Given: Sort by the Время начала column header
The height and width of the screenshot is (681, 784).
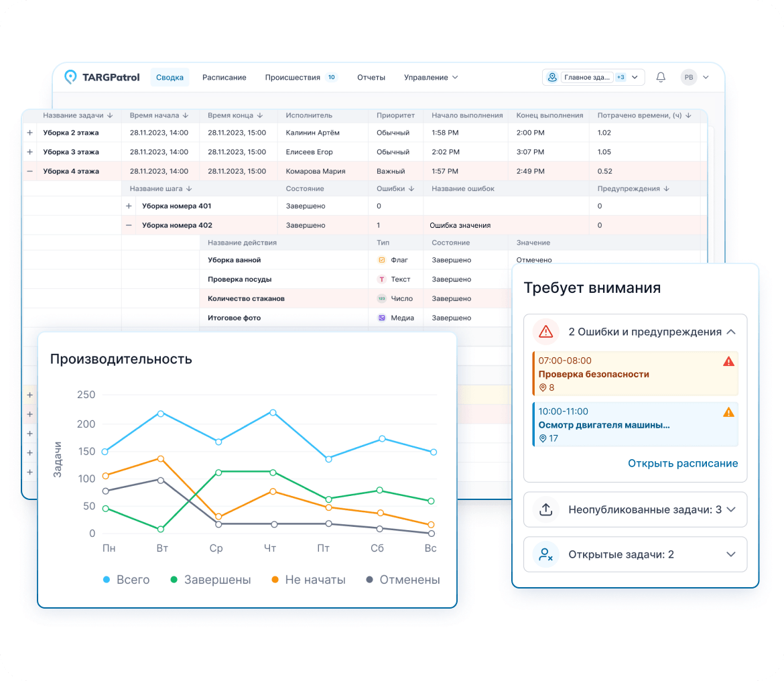Looking at the screenshot, I should [159, 115].
